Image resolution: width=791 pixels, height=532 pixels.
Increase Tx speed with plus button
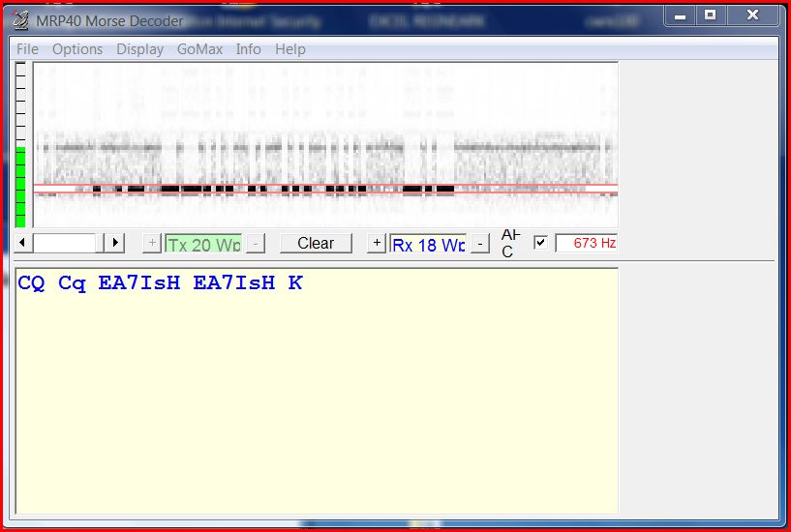(x=152, y=243)
